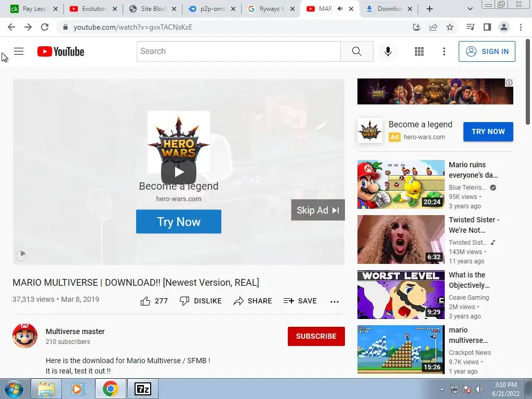Like the video with thumbs up
This screenshot has width=532, height=399.
[x=154, y=301]
